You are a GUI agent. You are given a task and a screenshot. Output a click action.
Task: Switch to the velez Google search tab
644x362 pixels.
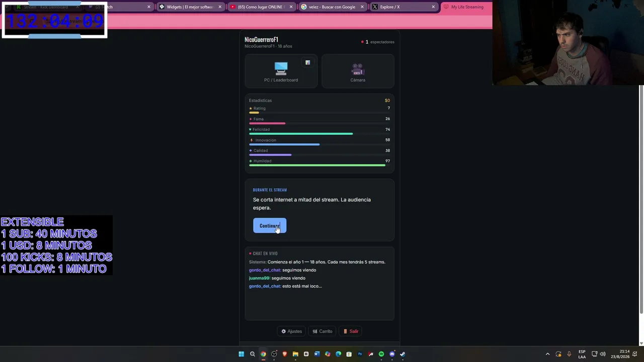click(x=332, y=7)
